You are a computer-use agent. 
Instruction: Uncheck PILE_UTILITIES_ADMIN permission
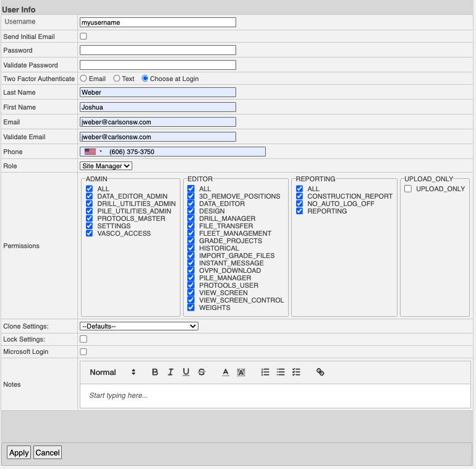click(89, 211)
